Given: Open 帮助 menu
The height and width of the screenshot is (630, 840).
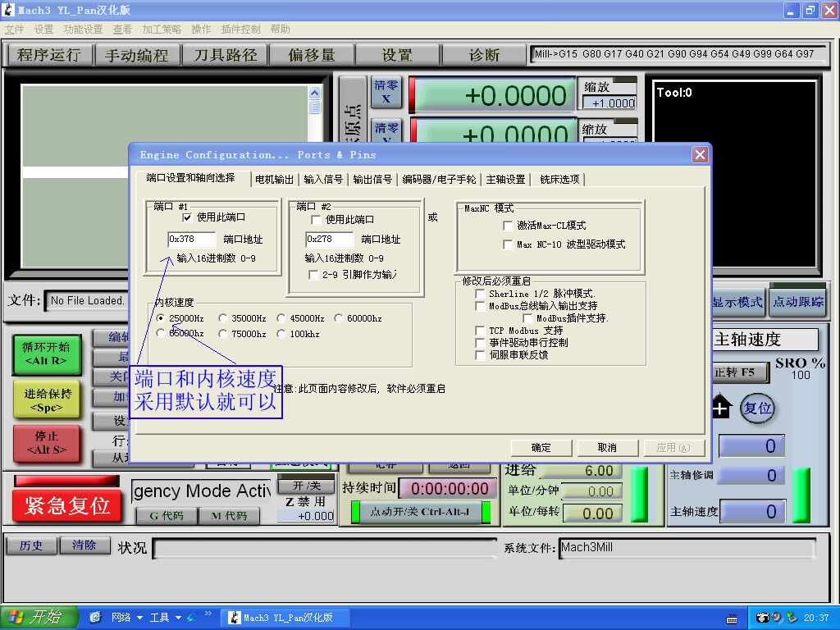Looking at the screenshot, I should coord(281,30).
